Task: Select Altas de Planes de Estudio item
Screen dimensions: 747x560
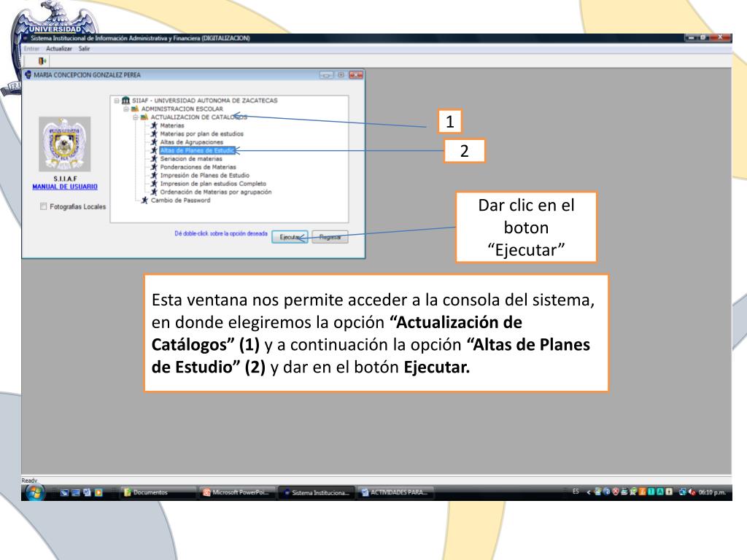Action: point(197,150)
